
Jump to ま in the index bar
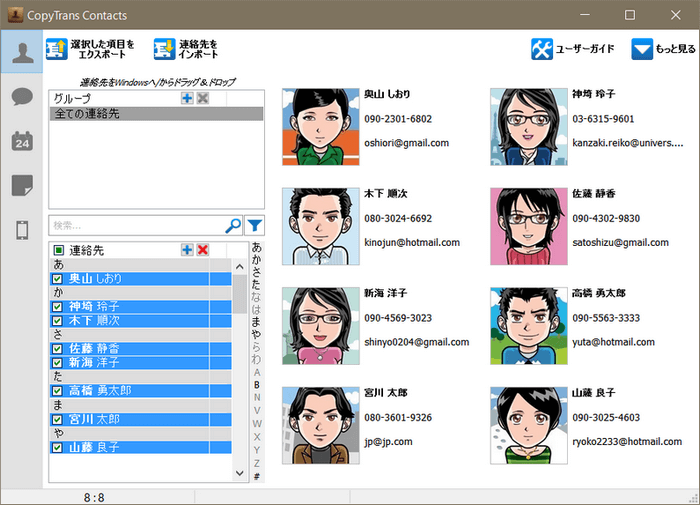tap(257, 322)
